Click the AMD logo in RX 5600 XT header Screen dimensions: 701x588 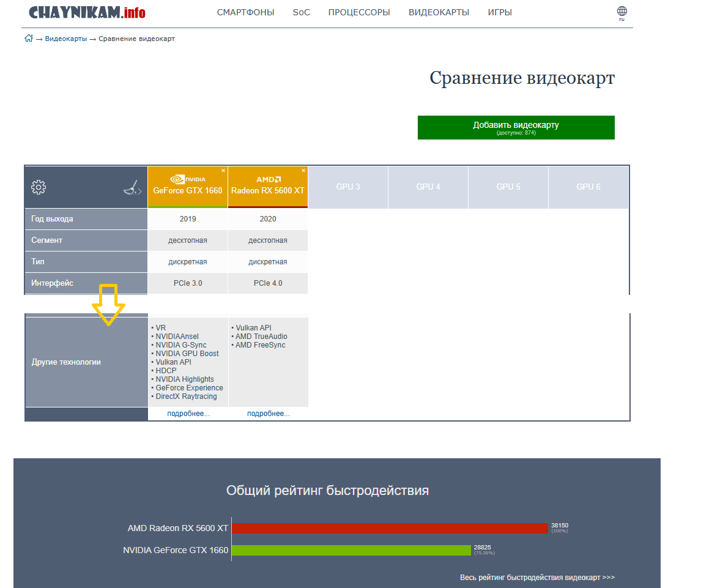click(x=269, y=179)
